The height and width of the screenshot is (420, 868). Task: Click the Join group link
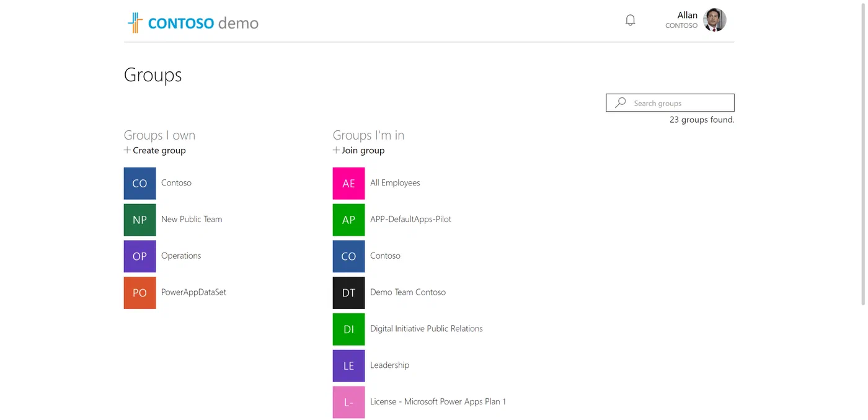(359, 150)
